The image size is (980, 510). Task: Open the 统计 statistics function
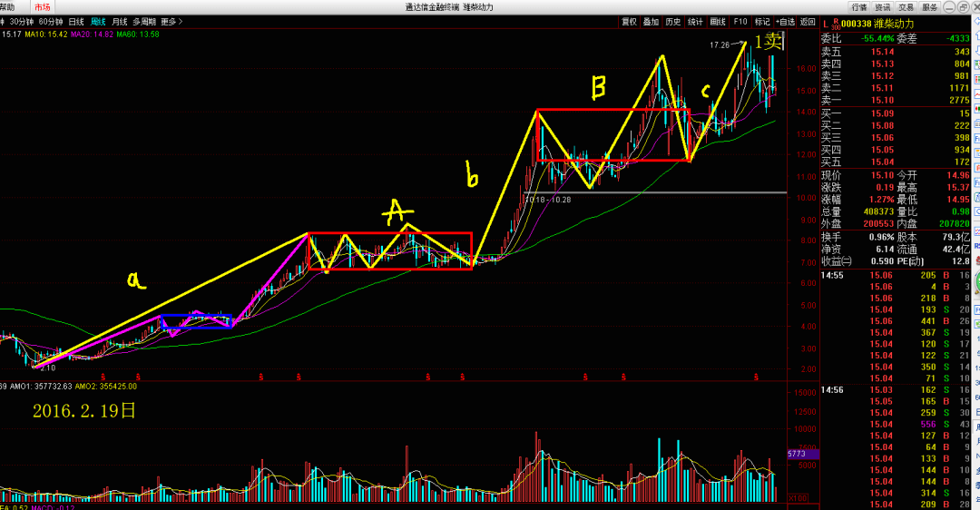695,21
